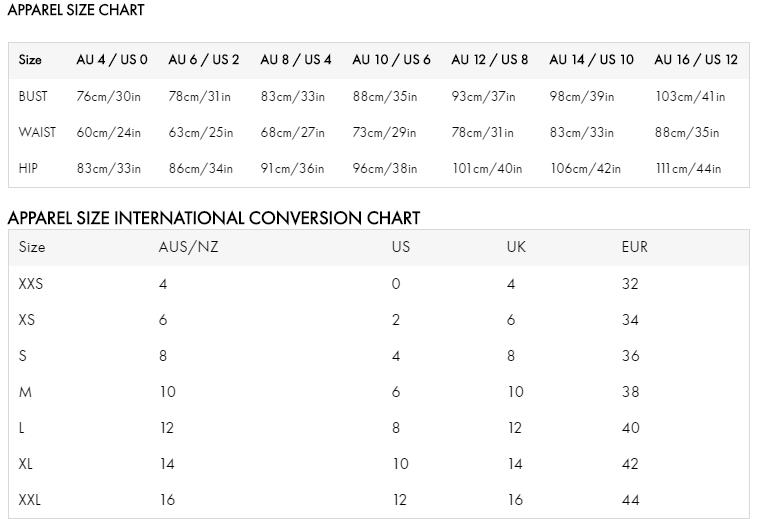Select the AU 16 / US 12 column header

(x=696, y=60)
